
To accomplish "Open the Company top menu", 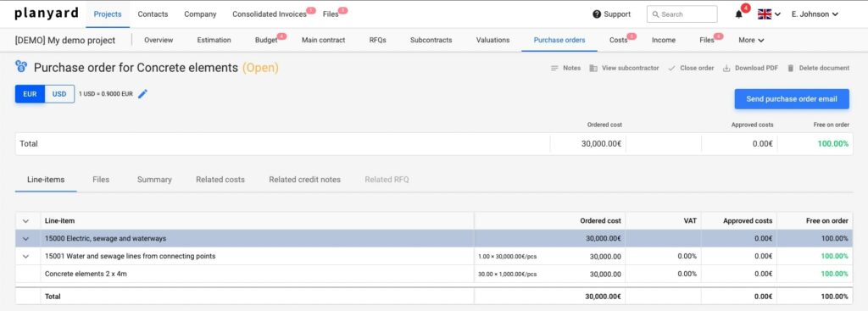I will coord(200,14).
